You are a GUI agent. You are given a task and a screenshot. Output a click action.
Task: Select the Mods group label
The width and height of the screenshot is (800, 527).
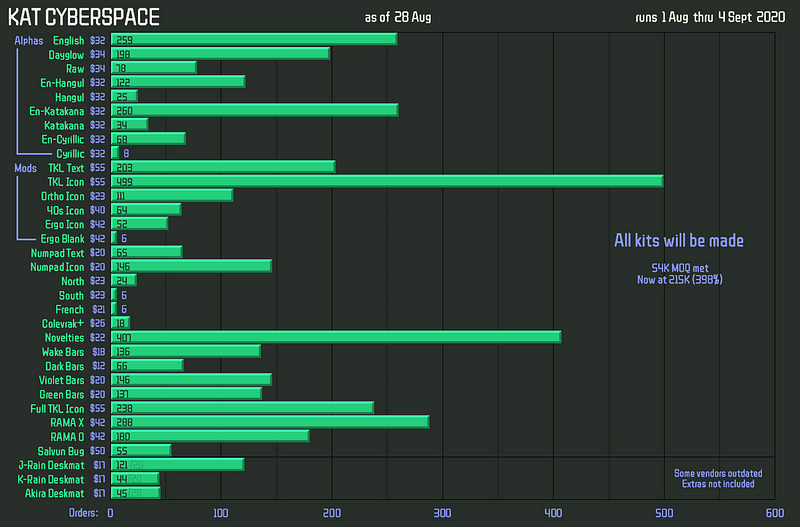click(25, 168)
